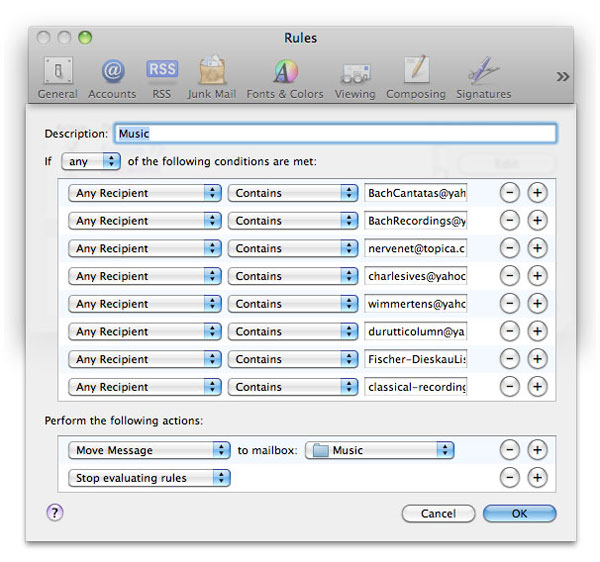Click the charlesives@yahoo address field
Viewport: 600px width, 562px height.
(416, 276)
